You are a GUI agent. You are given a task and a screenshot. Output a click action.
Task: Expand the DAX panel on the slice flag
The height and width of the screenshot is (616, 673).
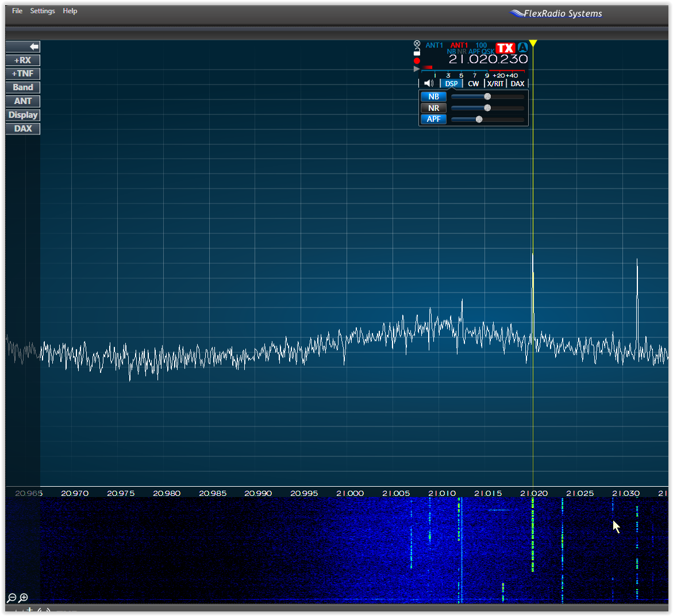click(x=517, y=83)
